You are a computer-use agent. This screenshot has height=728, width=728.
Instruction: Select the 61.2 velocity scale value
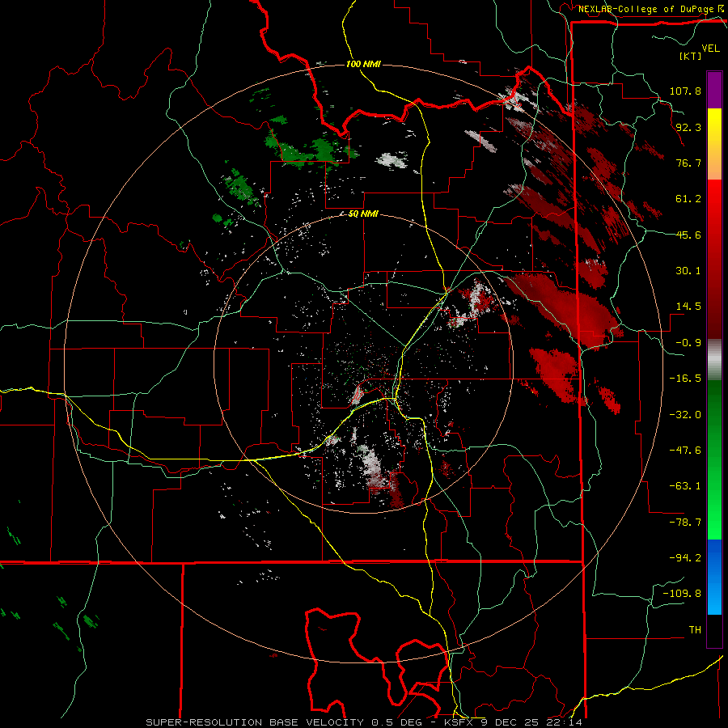688,199
